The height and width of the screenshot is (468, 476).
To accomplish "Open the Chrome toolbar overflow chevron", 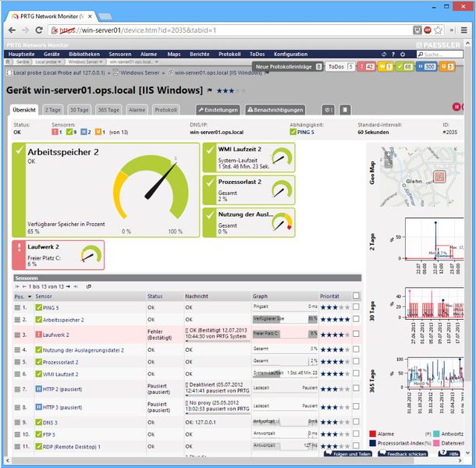I will tap(452, 30).
